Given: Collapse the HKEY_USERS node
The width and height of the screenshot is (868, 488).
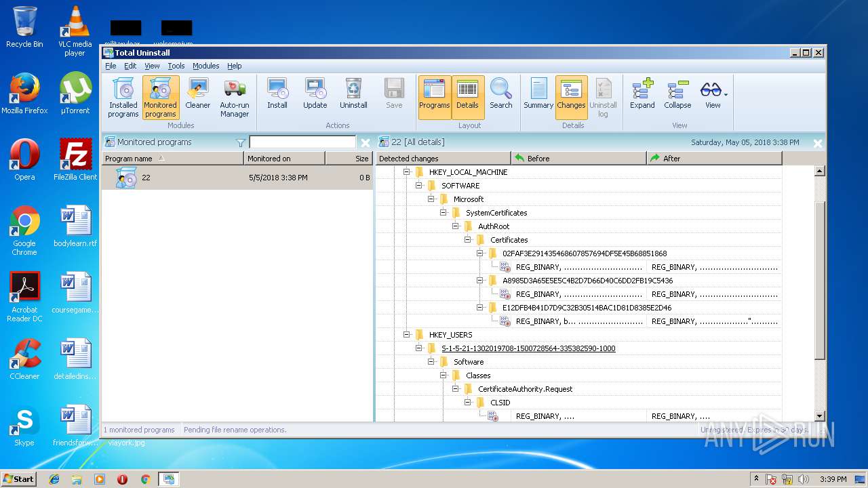Looking at the screenshot, I should click(x=407, y=335).
